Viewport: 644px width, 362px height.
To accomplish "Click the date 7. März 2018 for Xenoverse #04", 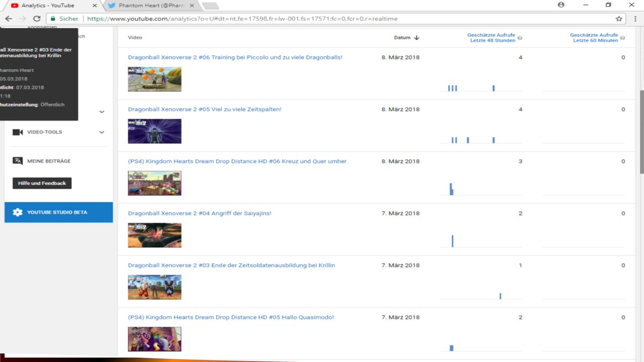I will coord(400,213).
